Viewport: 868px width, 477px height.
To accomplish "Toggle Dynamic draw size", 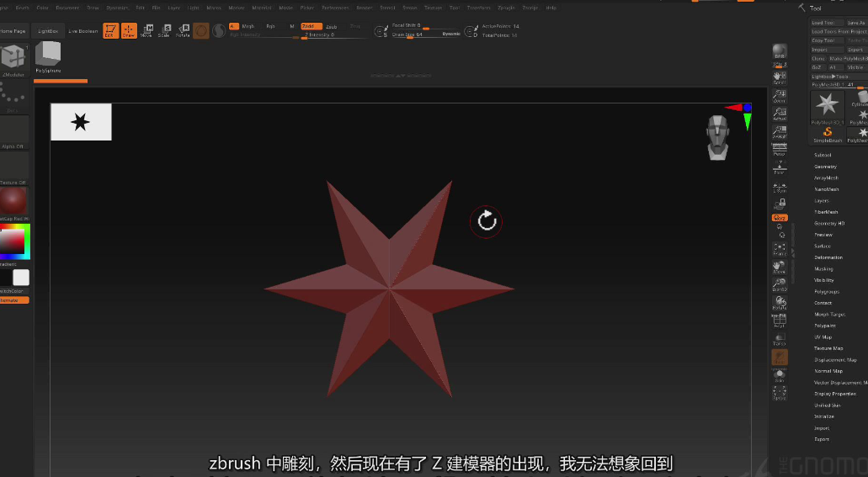I will 451,34.
